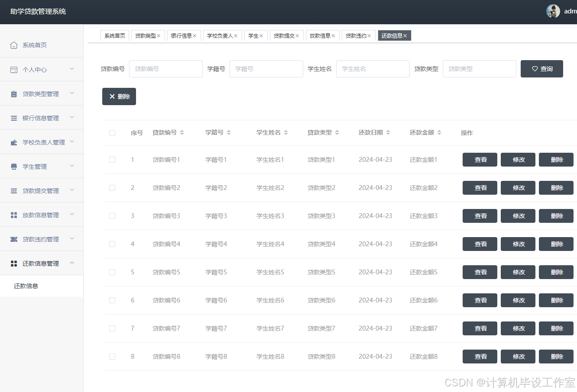Expand the 个人中心 sidebar menu
Screen dimensions: 577x392
[72, 69]
